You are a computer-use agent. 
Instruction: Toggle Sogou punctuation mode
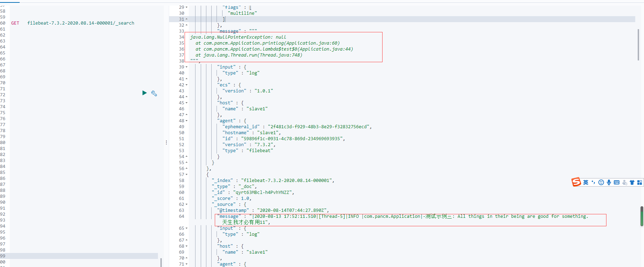click(x=593, y=182)
